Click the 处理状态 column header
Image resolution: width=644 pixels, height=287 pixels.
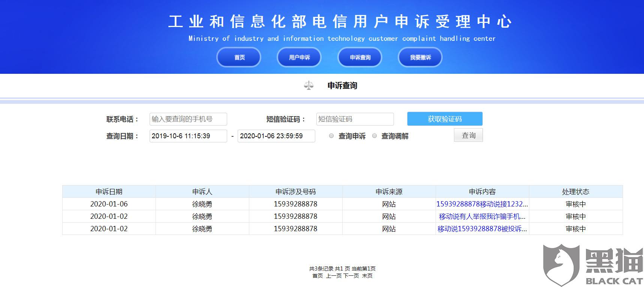tap(576, 192)
